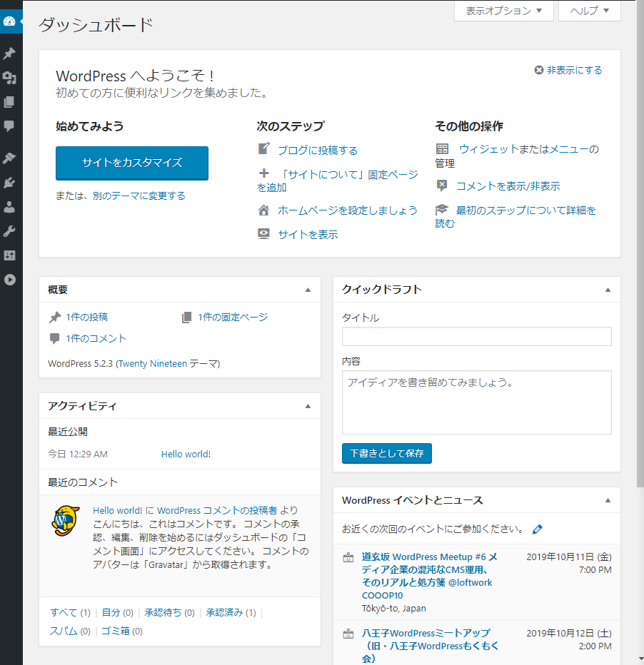Image resolution: width=644 pixels, height=665 pixels.
Task: Click the edit icon next to ブログに投稿する
Action: 264,149
